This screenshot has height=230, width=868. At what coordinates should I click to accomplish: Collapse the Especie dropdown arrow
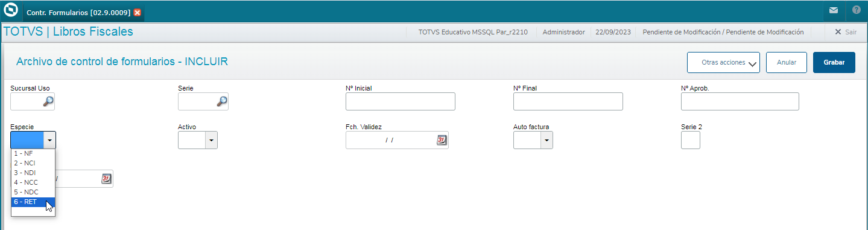(x=49, y=140)
